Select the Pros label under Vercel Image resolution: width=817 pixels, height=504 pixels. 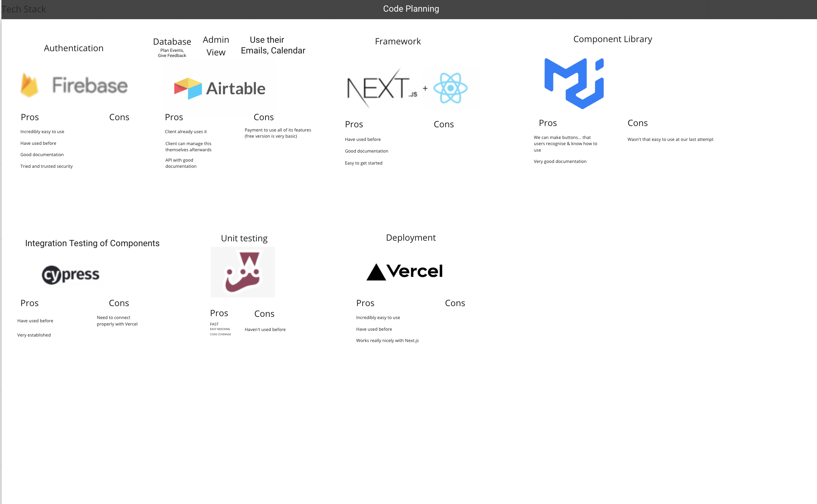(x=365, y=303)
